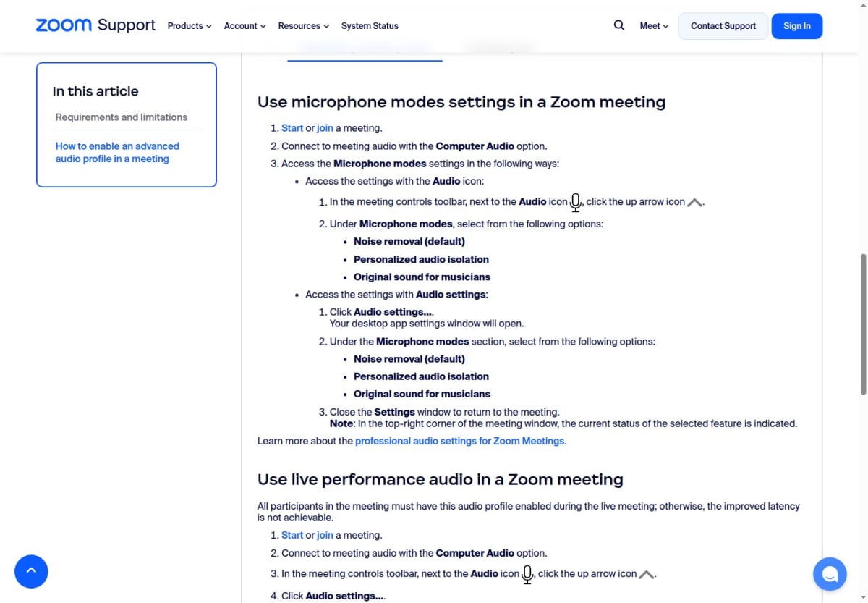Click second Noise removal (default) bullet
The image size is (868, 603).
tap(409, 359)
